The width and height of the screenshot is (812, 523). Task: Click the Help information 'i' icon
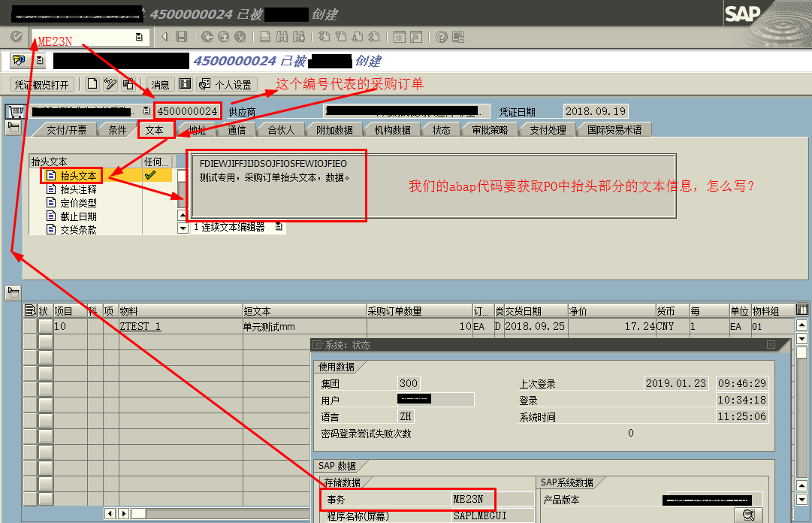186,84
